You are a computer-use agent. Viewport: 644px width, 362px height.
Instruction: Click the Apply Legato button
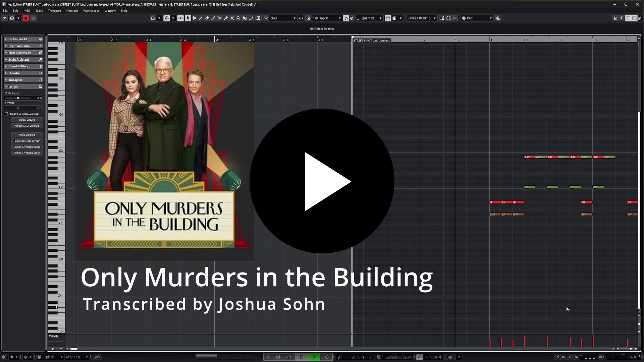(x=27, y=120)
